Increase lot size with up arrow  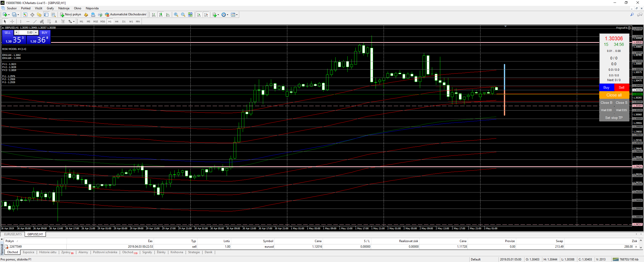(36, 32)
